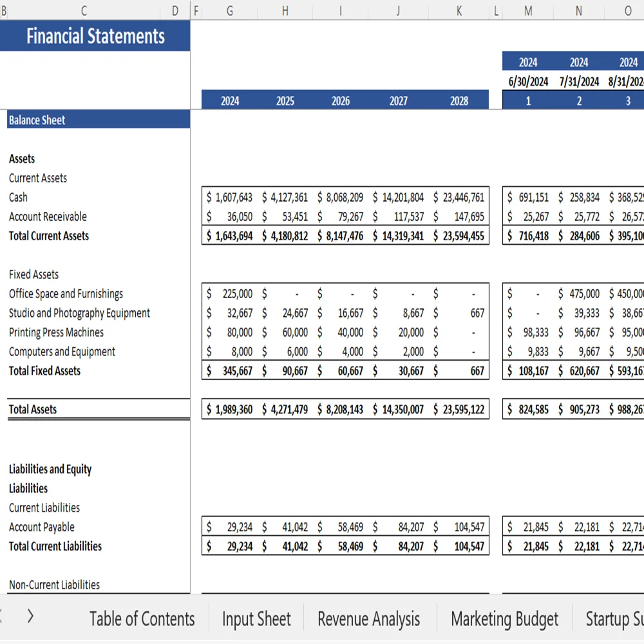Open the Revenue Analysis sheet
The height and width of the screenshot is (644, 644).
pos(368,618)
